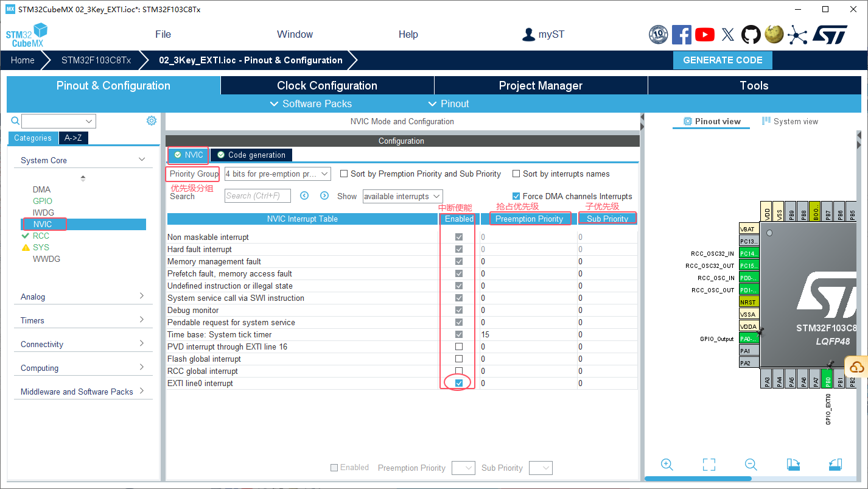Viewport: 868px width, 489px height.
Task: Go to next search result arrow
Action: [324, 195]
